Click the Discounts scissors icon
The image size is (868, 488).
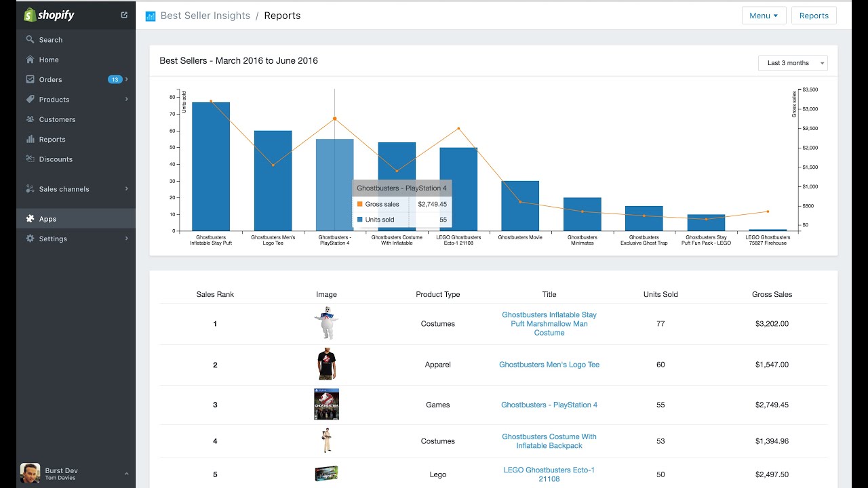coord(30,159)
